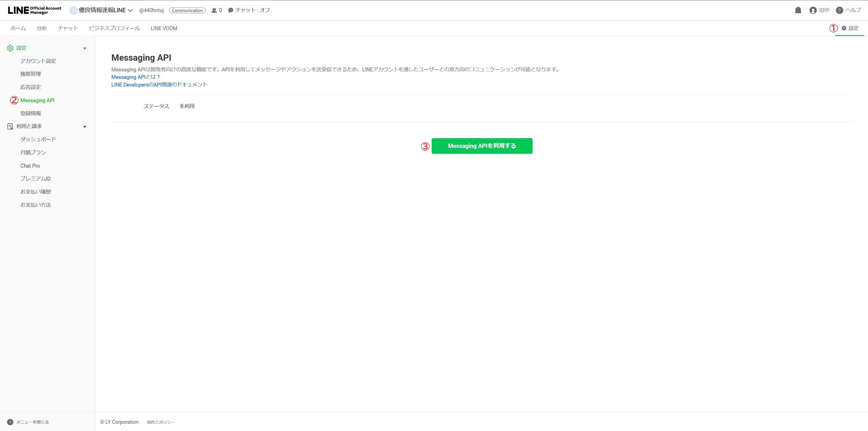868x431 pixels.
Task: Collapse the 設定 sidebar section arrow
Action: click(85, 48)
